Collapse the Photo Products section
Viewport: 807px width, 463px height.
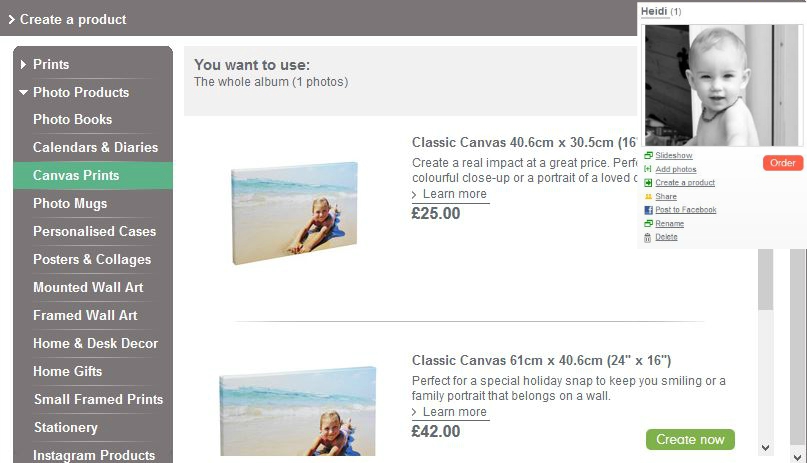(24, 92)
